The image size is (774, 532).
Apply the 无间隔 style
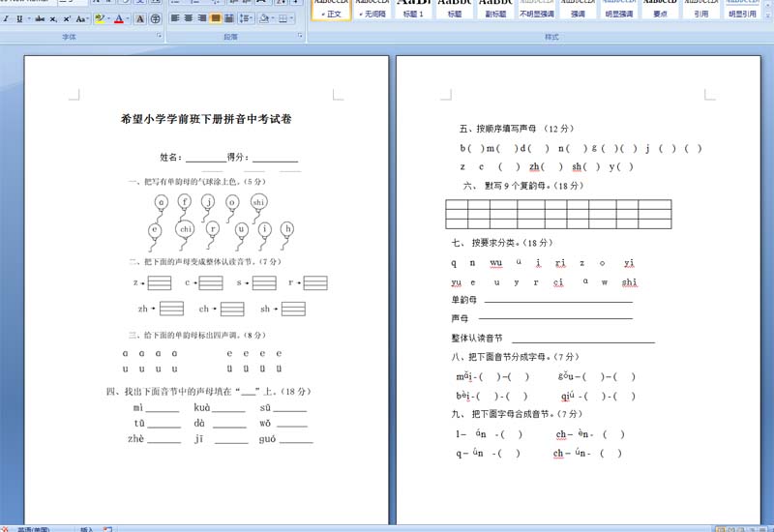point(372,10)
